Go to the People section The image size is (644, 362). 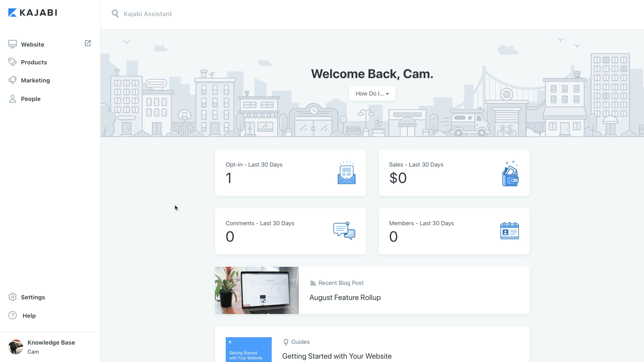[x=31, y=99]
